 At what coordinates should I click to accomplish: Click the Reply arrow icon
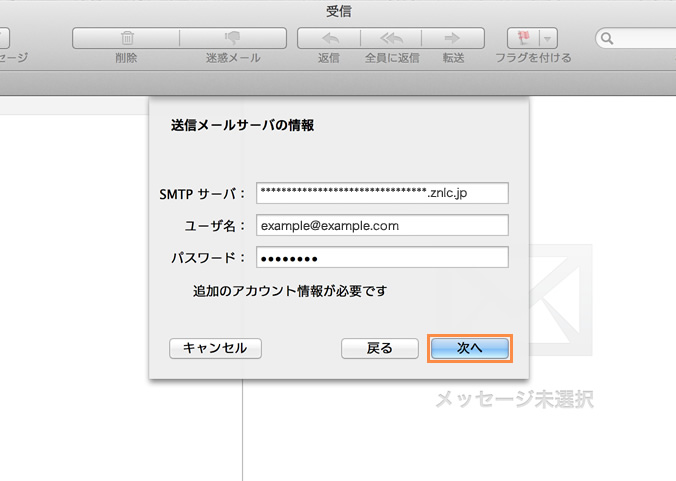[x=330, y=38]
